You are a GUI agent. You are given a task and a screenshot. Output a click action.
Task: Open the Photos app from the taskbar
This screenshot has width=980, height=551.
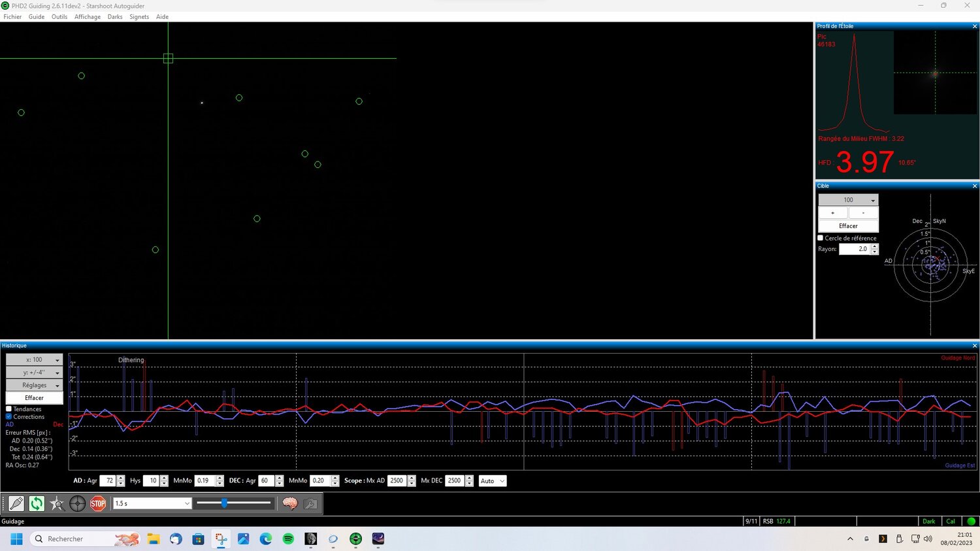pyautogui.click(x=244, y=539)
